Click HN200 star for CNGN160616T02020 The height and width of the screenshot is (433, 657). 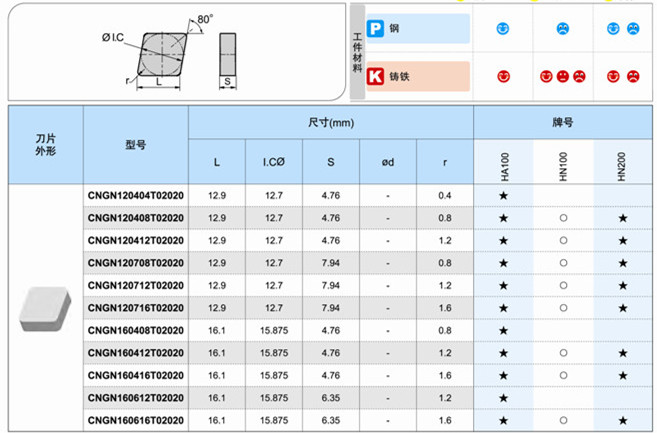pos(624,420)
